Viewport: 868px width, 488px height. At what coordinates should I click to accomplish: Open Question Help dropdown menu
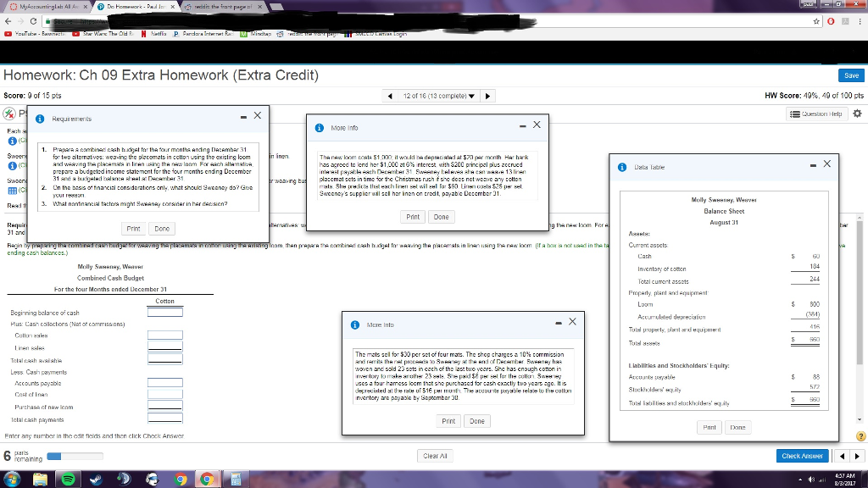[816, 114]
